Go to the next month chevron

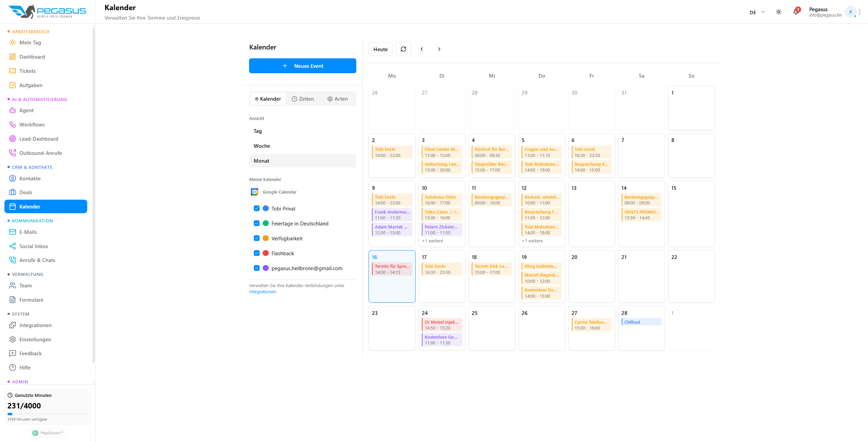pos(439,49)
